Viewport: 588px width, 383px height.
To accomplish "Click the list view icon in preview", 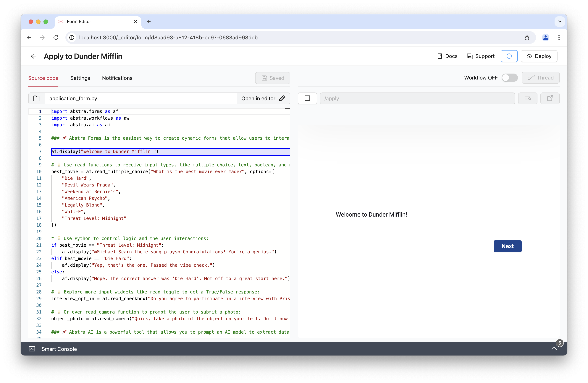I will (x=528, y=98).
